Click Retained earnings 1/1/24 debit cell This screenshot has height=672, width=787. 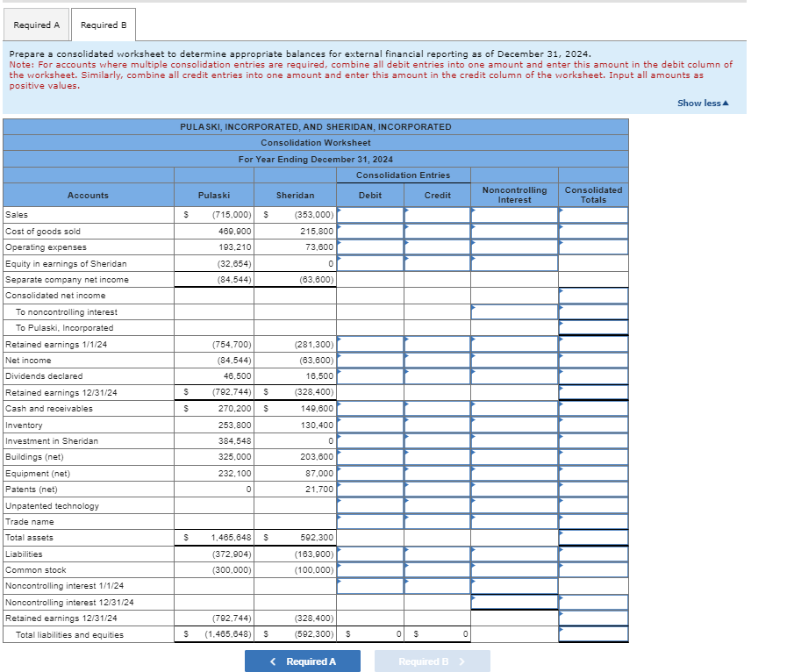coord(370,344)
